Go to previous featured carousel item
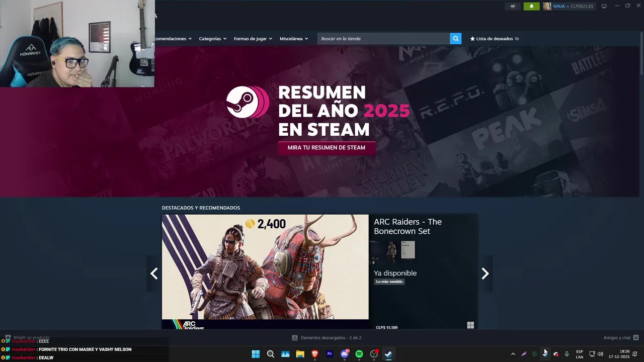 154,274
